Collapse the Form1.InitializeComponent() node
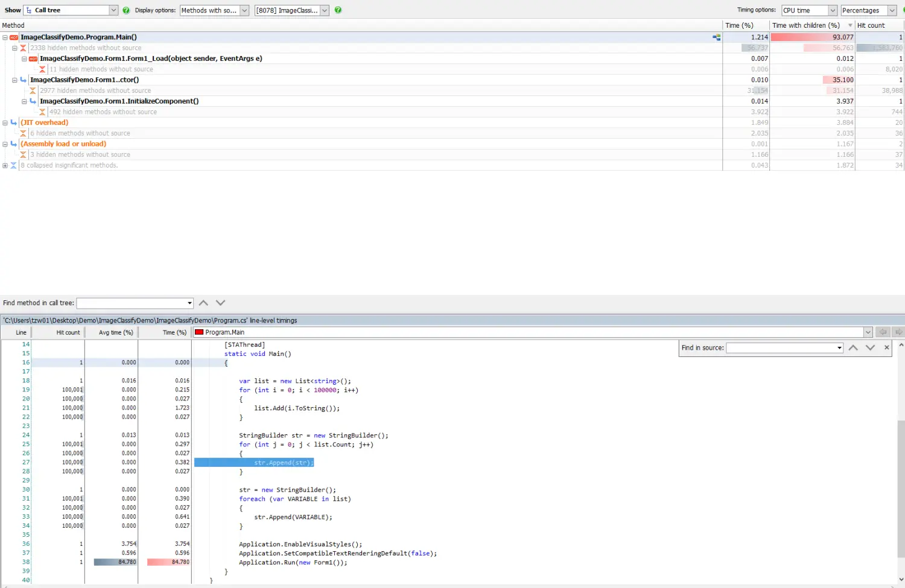 (24, 101)
